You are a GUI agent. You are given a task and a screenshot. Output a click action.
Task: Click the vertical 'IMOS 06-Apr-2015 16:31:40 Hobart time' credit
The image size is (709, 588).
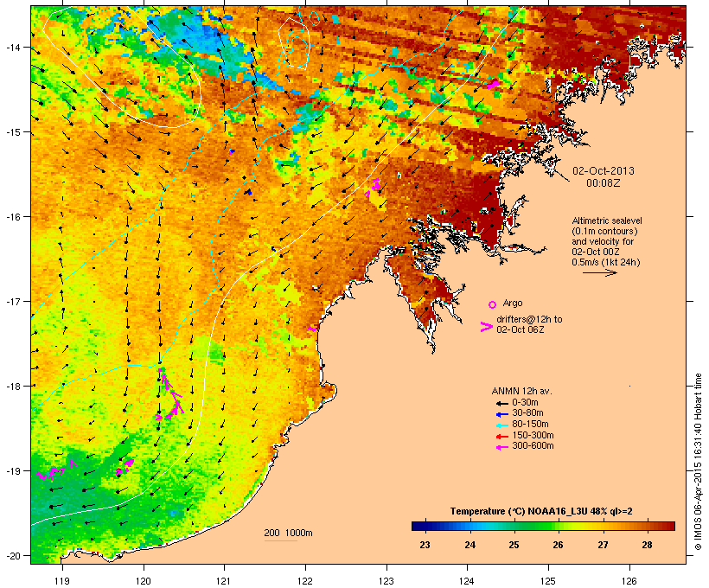[x=698, y=462]
